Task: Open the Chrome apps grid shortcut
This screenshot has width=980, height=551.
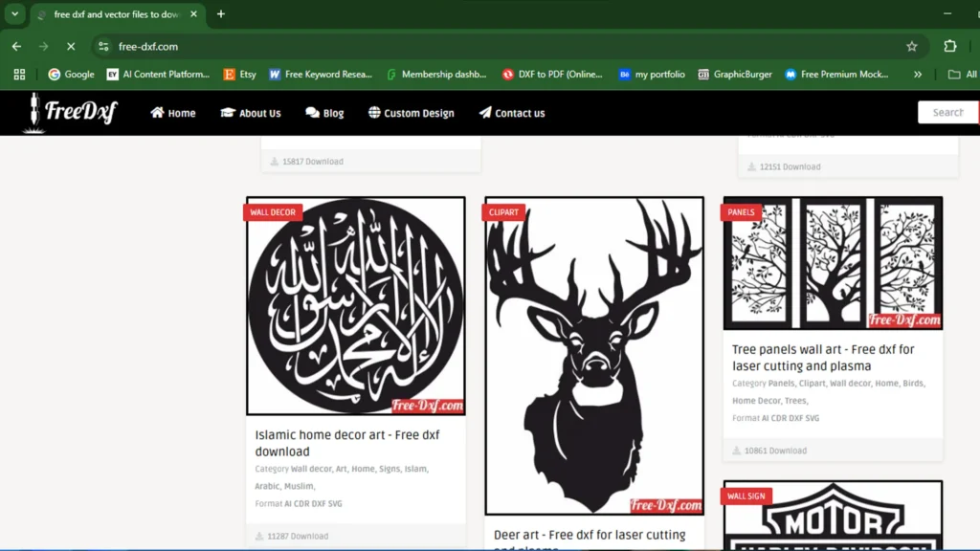Action: click(19, 74)
